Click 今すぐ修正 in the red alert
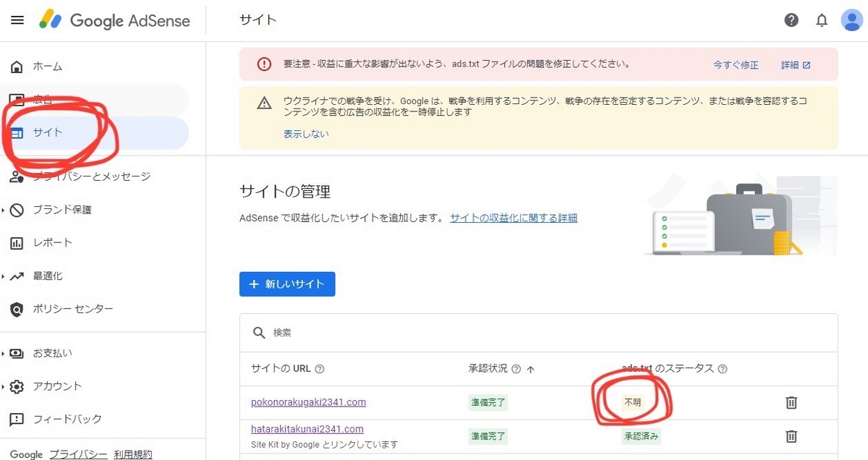The width and height of the screenshot is (868, 460). tap(736, 65)
